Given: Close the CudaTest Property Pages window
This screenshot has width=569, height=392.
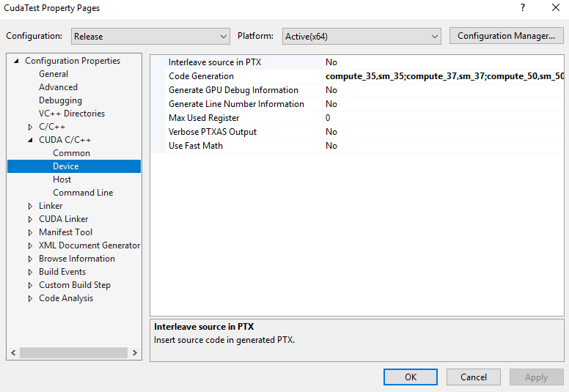Looking at the screenshot, I should pos(556,7).
